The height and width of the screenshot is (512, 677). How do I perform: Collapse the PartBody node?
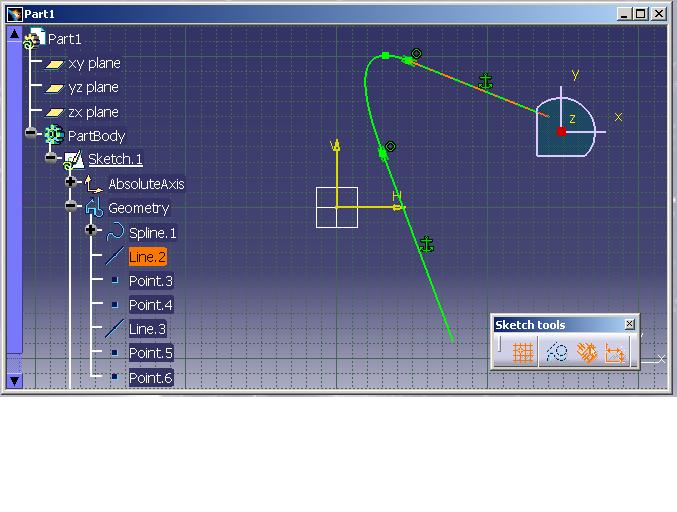point(30,132)
